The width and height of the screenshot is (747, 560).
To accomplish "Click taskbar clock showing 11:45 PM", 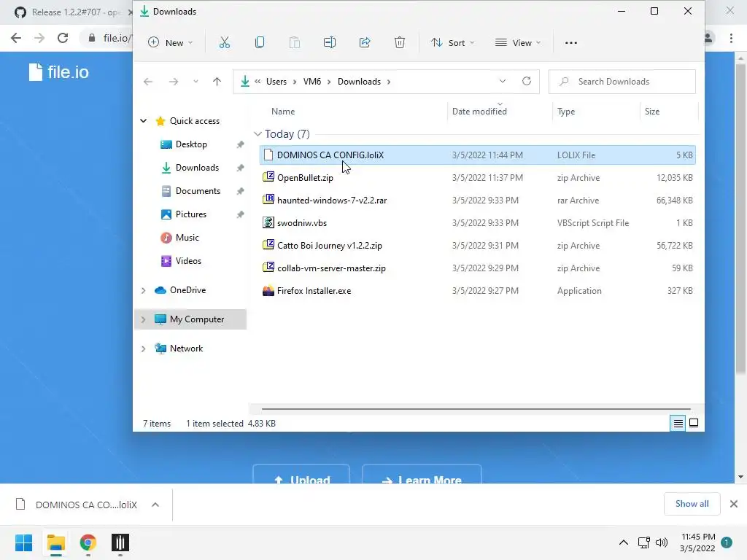I will point(698,542).
